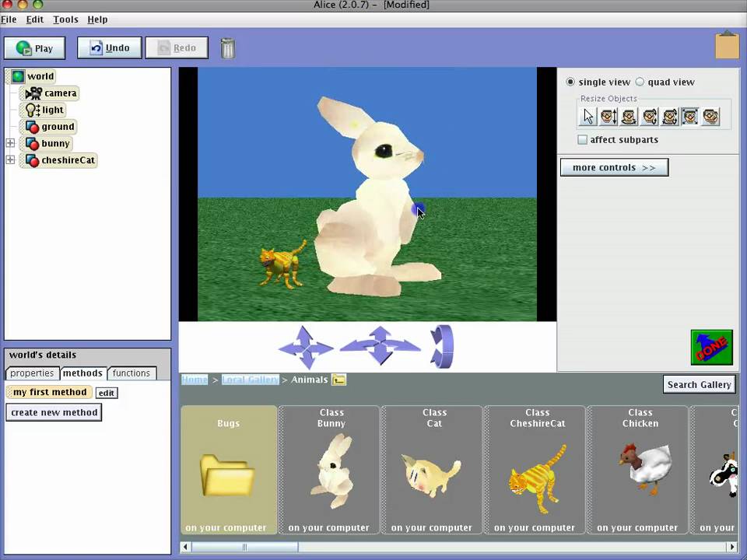Select the turn forward and backward tool
The width and height of the screenshot is (747, 560).
pyautogui.click(x=649, y=117)
